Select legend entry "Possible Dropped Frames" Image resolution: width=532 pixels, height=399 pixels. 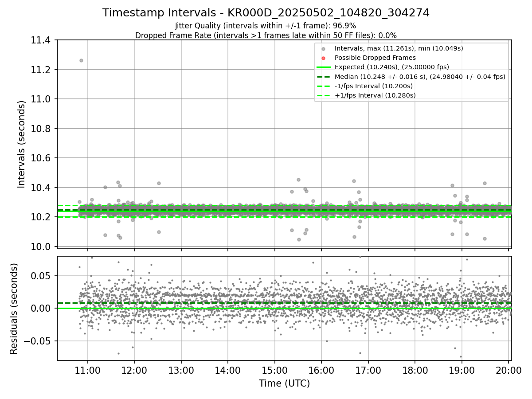[375, 58]
